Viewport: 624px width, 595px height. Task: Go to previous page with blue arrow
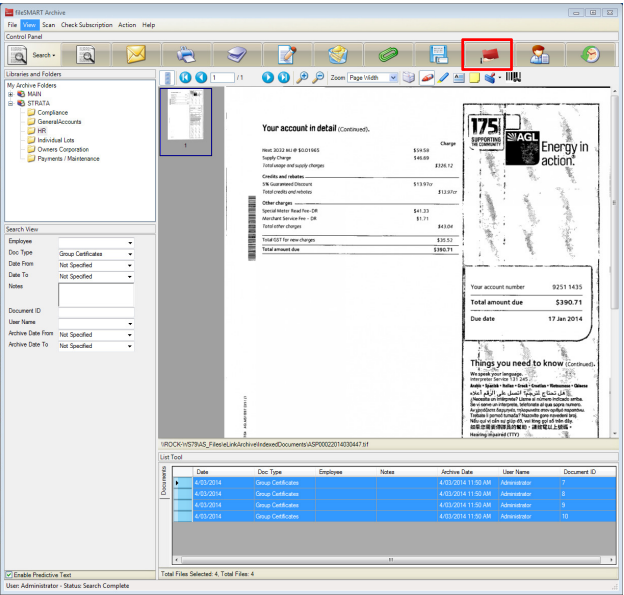tap(201, 77)
